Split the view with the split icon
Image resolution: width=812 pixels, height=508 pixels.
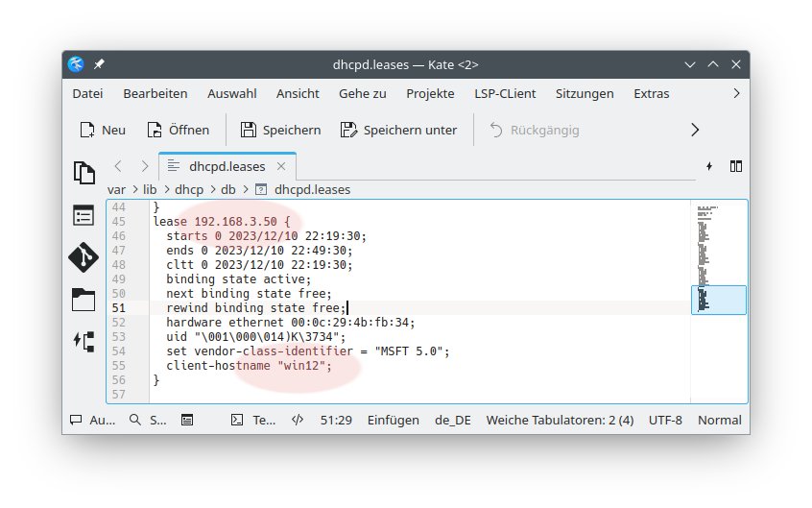pos(736,166)
